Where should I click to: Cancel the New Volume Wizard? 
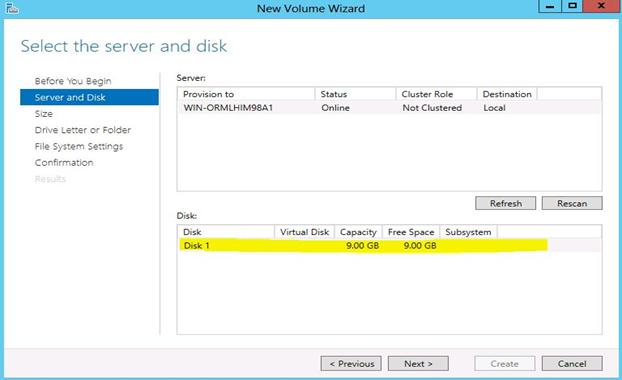pyautogui.click(x=572, y=363)
